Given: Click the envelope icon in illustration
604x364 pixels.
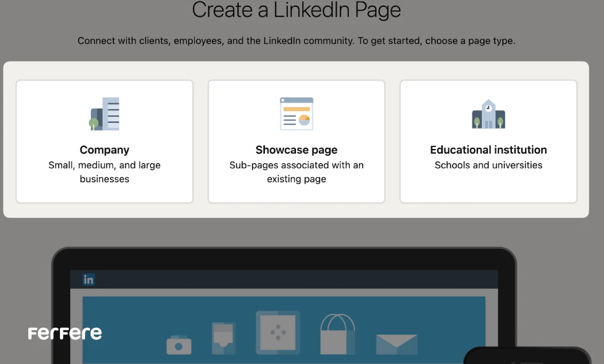Looking at the screenshot, I should [397, 343].
